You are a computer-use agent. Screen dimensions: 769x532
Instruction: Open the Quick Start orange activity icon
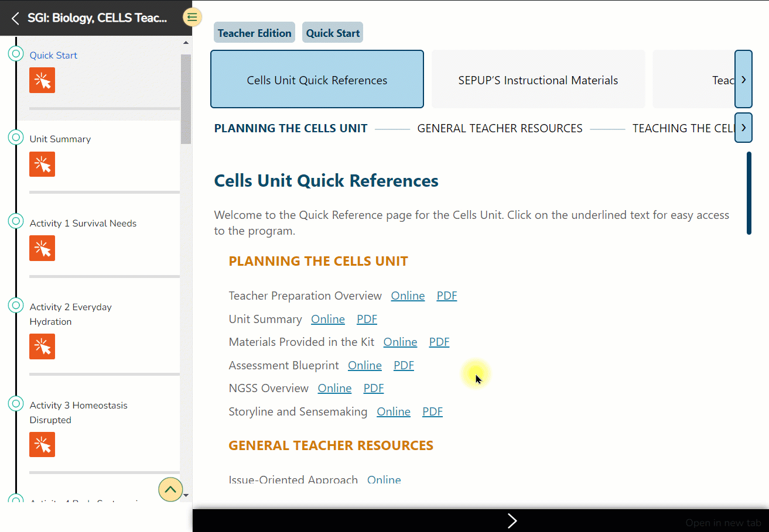42,80
